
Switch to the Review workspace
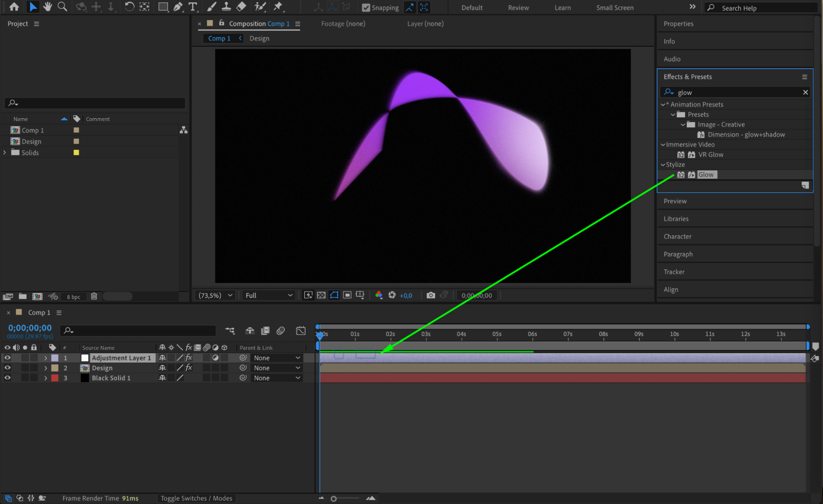(518, 7)
